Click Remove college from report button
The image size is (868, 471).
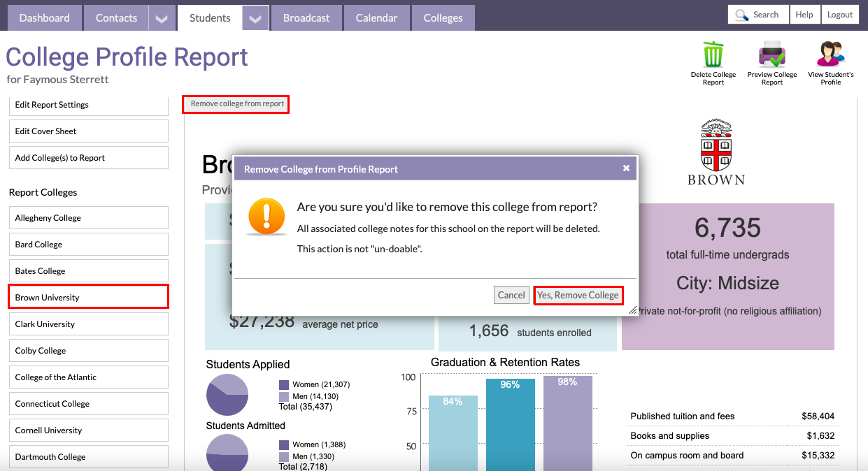click(237, 104)
